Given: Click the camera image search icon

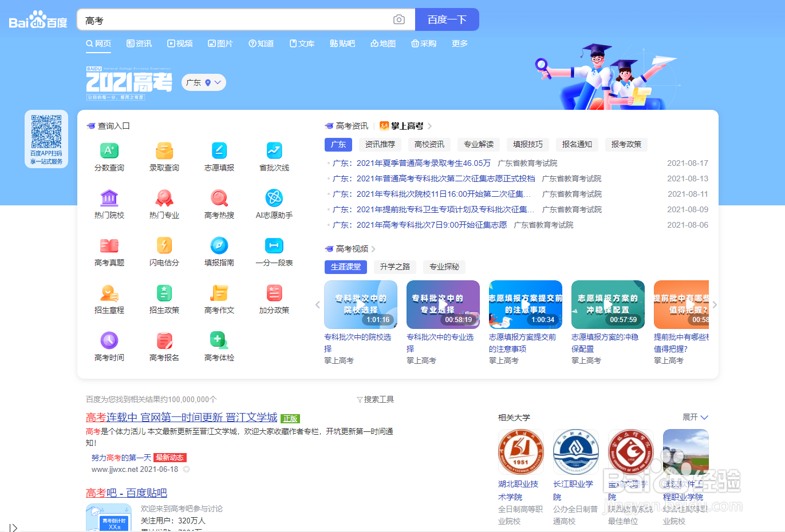Looking at the screenshot, I should tap(399, 20).
